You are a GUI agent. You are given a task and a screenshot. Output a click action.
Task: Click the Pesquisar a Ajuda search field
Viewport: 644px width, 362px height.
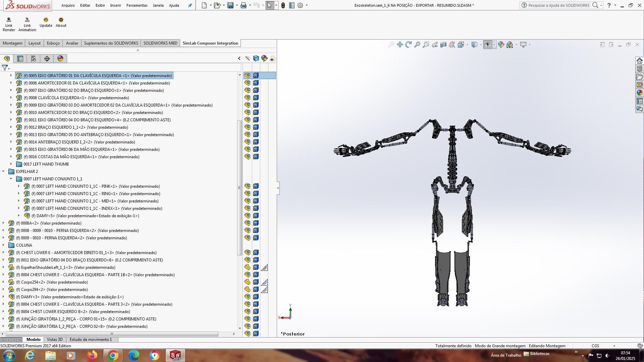point(558,5)
